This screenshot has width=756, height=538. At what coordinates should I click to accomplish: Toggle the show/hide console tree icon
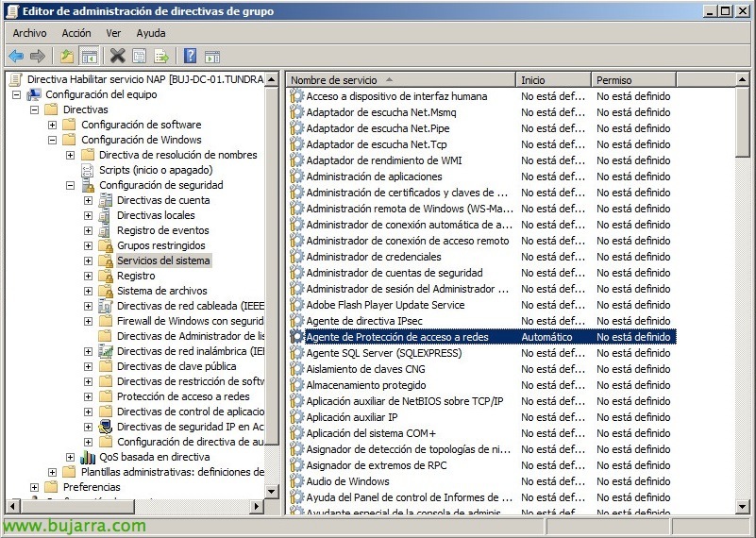(x=90, y=57)
